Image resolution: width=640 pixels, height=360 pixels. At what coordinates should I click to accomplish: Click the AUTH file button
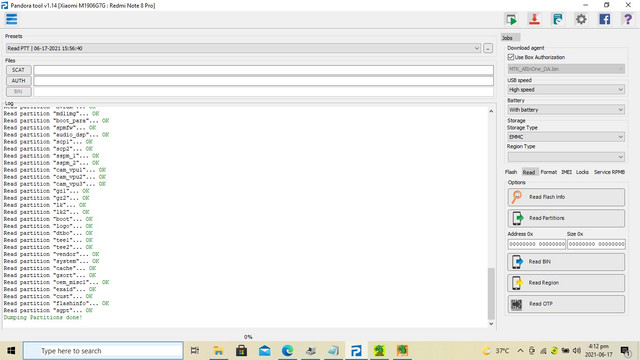(x=18, y=81)
